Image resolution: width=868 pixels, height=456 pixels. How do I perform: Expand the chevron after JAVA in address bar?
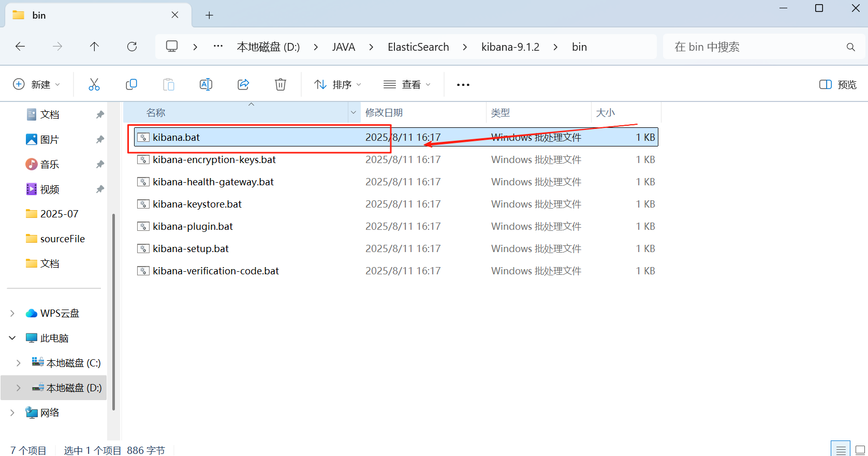coord(371,47)
